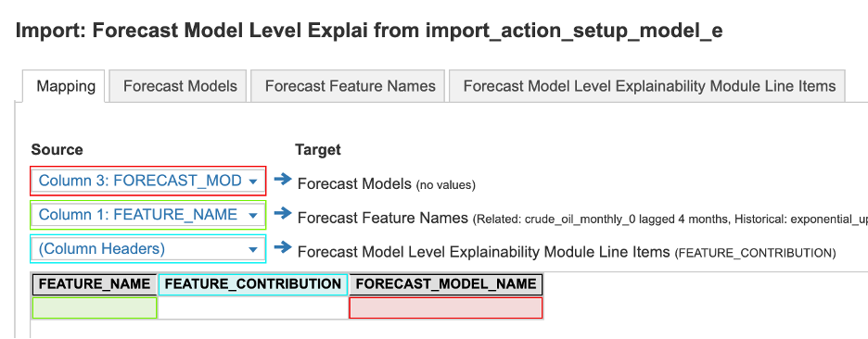Click the green cell under FEATURE_NAME

(95, 308)
